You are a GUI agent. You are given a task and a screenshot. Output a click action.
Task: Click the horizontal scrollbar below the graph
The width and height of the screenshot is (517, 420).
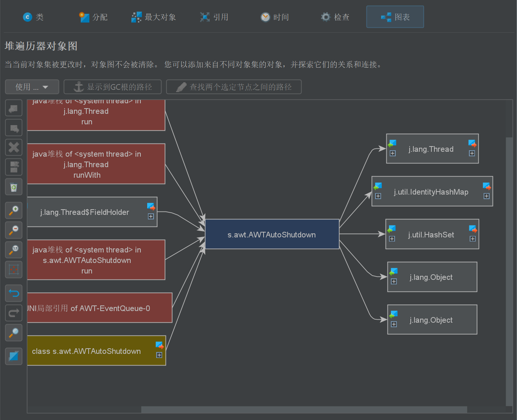[x=304, y=409]
